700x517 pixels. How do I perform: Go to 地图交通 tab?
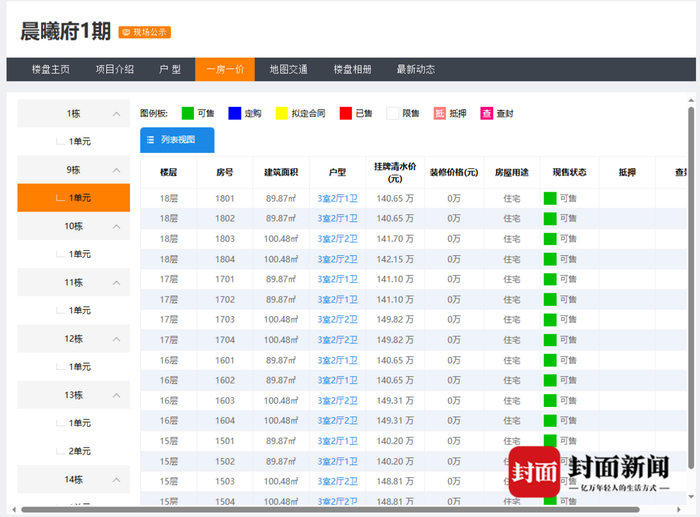coord(288,69)
